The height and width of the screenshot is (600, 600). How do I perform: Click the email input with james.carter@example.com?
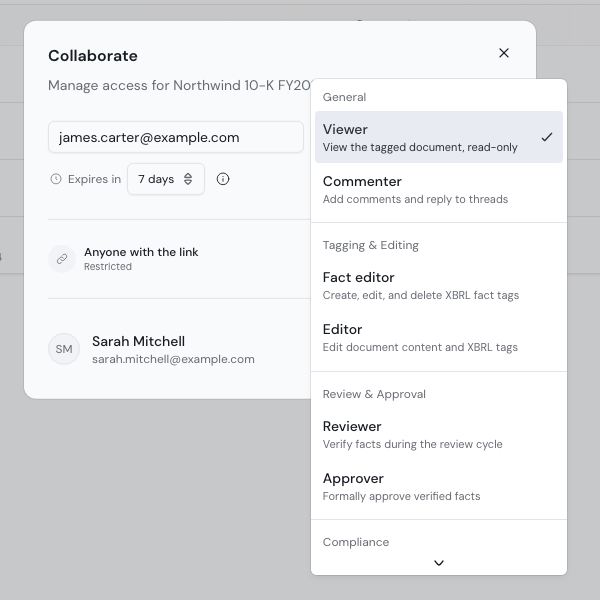176,137
